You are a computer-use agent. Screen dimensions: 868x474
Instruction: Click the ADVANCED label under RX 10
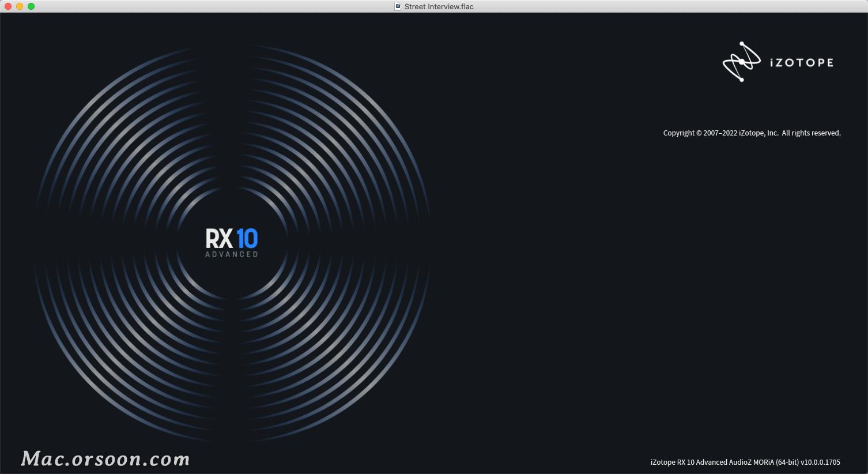(232, 253)
